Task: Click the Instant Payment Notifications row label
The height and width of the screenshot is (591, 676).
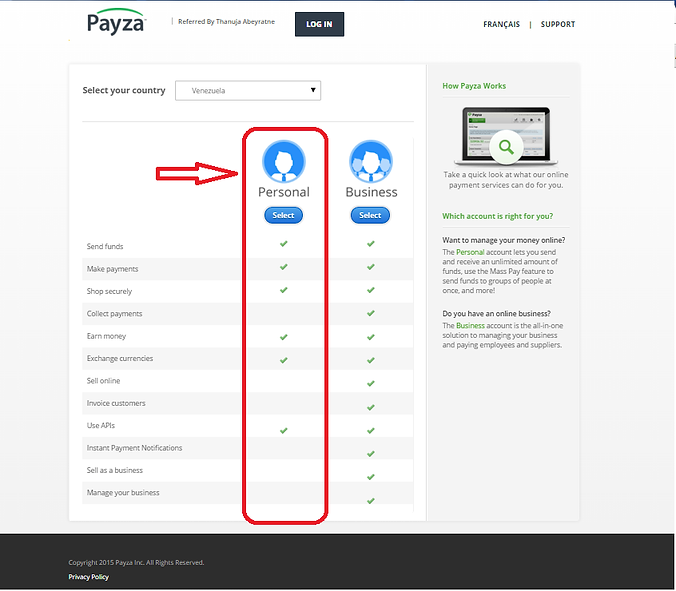Action: pos(135,448)
